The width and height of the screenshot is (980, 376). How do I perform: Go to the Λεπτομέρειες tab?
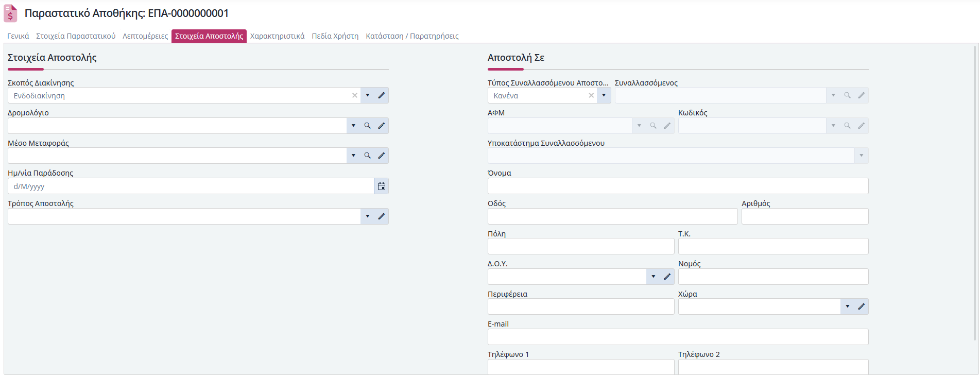coord(145,36)
